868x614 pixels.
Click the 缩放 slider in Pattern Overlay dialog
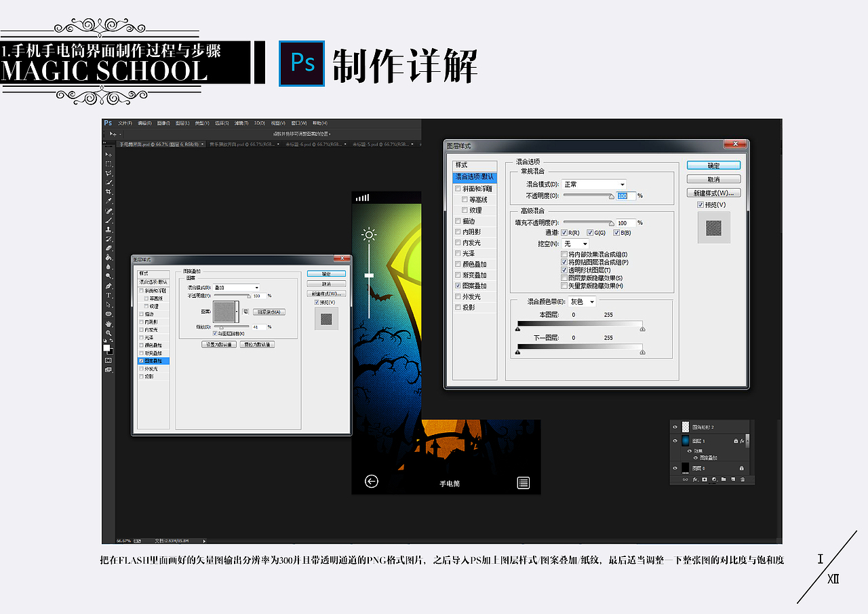pyautogui.click(x=232, y=327)
